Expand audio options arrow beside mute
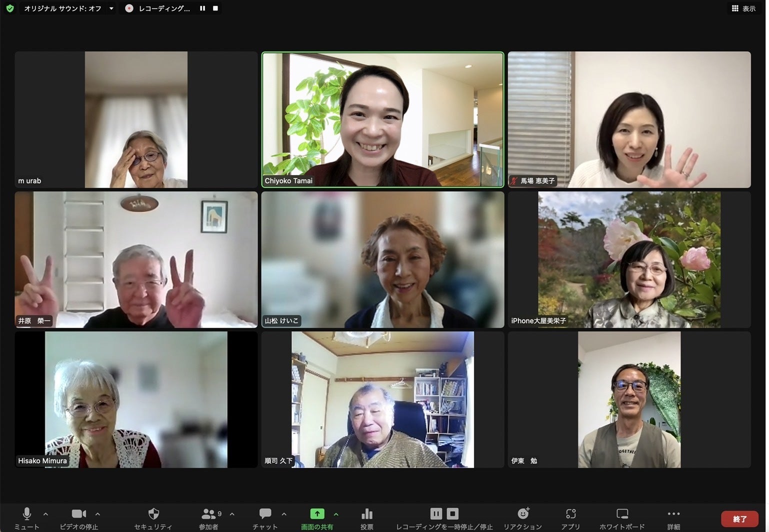Screen dimensions: 769x532 (x=45, y=514)
